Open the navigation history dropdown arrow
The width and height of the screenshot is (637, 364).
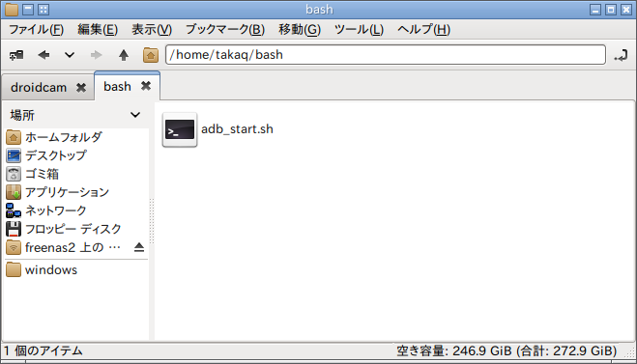70,55
